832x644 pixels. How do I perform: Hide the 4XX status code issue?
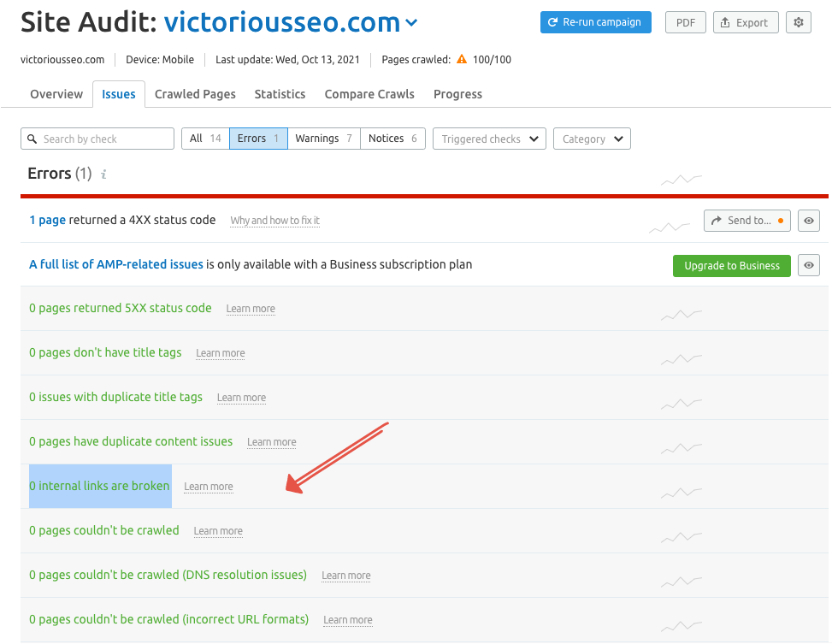(809, 221)
